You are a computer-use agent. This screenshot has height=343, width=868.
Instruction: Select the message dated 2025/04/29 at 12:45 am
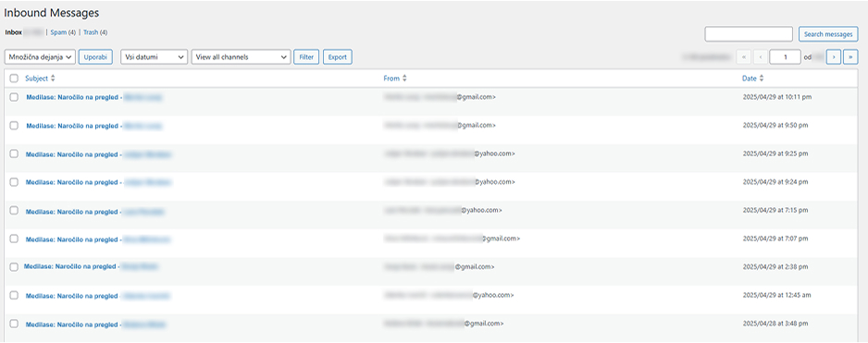pyautogui.click(x=14, y=296)
